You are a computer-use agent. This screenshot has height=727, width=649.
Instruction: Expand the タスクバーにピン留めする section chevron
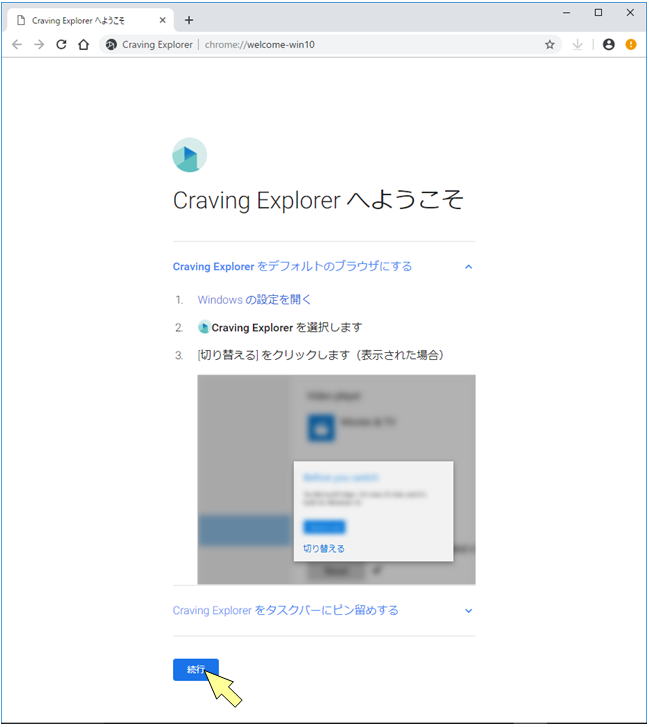click(x=468, y=611)
